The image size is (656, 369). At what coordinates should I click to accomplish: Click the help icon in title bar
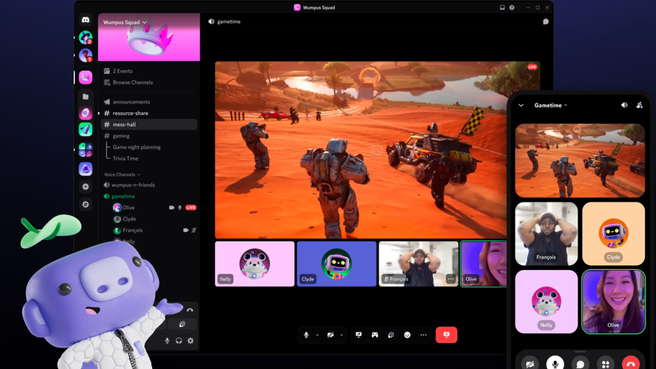[512, 8]
